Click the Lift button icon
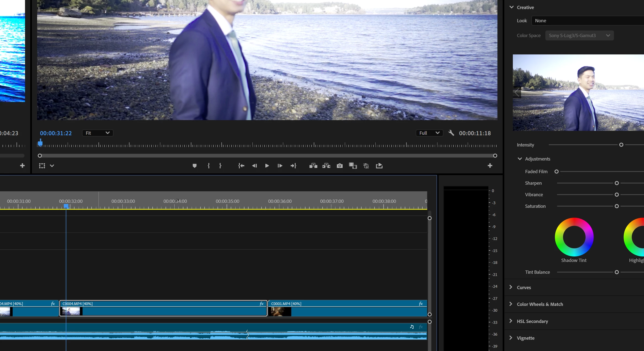Image resolution: width=644 pixels, height=351 pixels. point(313,166)
